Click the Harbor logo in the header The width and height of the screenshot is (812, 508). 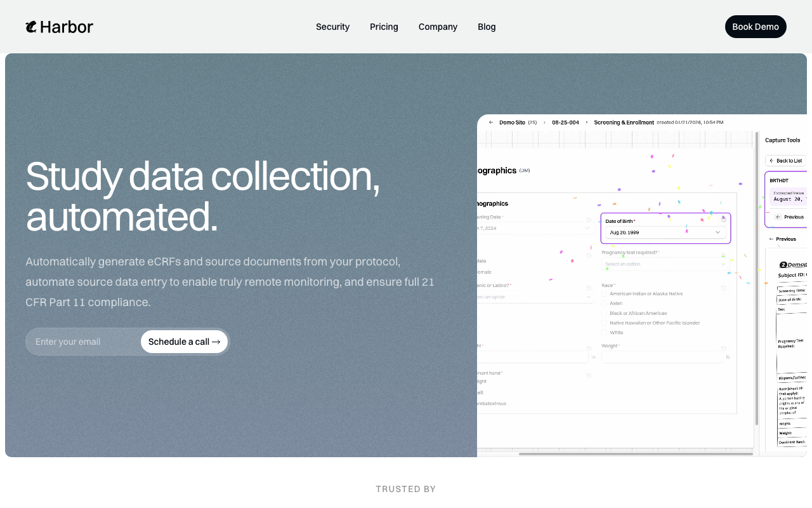coord(59,27)
